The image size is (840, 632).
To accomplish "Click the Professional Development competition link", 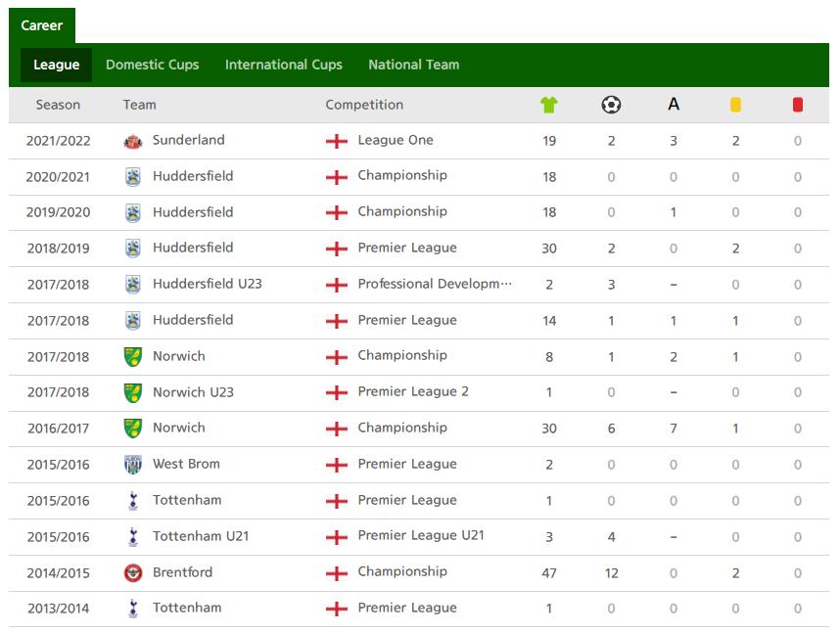I will tap(435, 284).
